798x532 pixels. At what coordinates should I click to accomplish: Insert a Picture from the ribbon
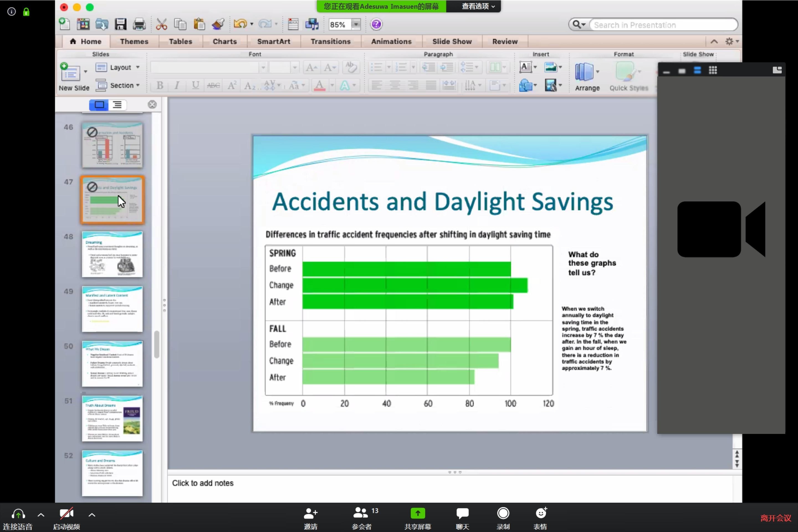tap(550, 67)
